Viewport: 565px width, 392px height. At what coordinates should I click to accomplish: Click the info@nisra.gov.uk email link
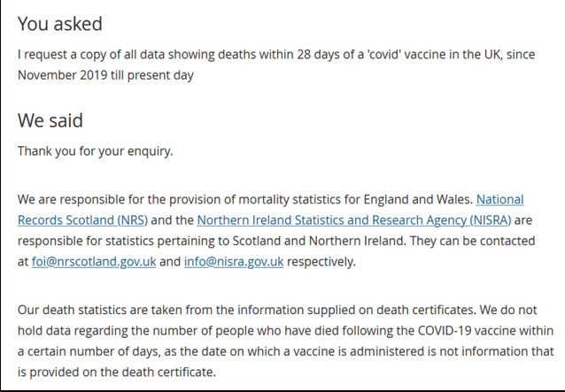[234, 262]
